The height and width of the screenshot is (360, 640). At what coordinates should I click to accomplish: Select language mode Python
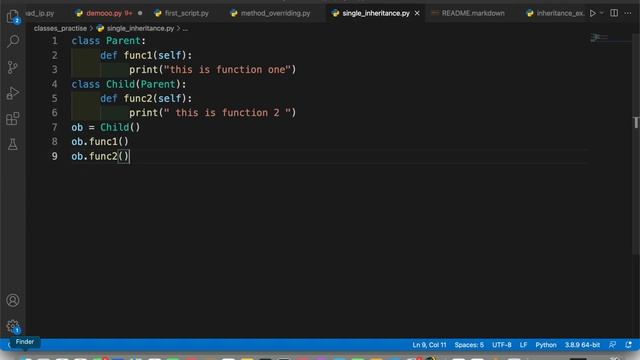(x=546, y=345)
